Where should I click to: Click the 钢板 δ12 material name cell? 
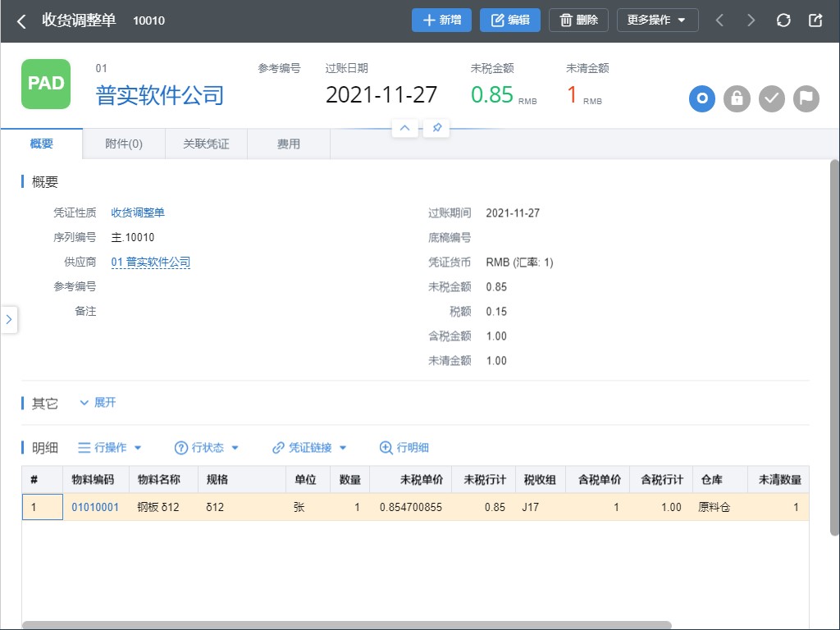coord(164,507)
